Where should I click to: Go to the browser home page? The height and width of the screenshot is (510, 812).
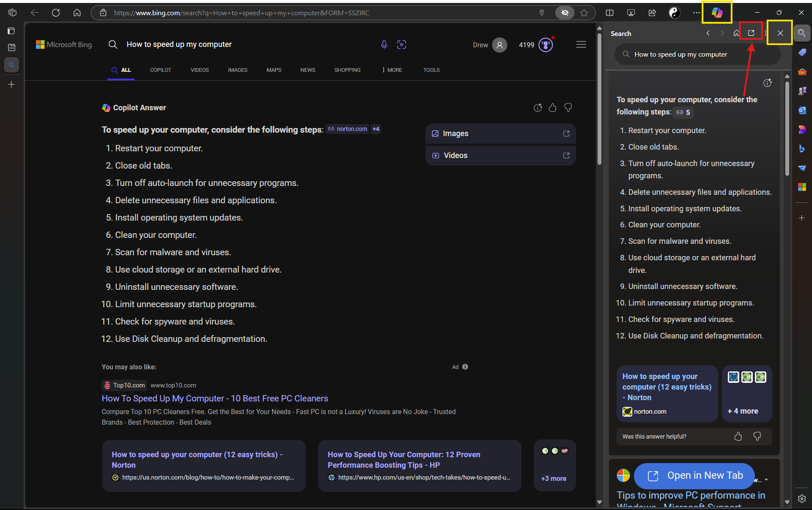pyautogui.click(x=77, y=13)
